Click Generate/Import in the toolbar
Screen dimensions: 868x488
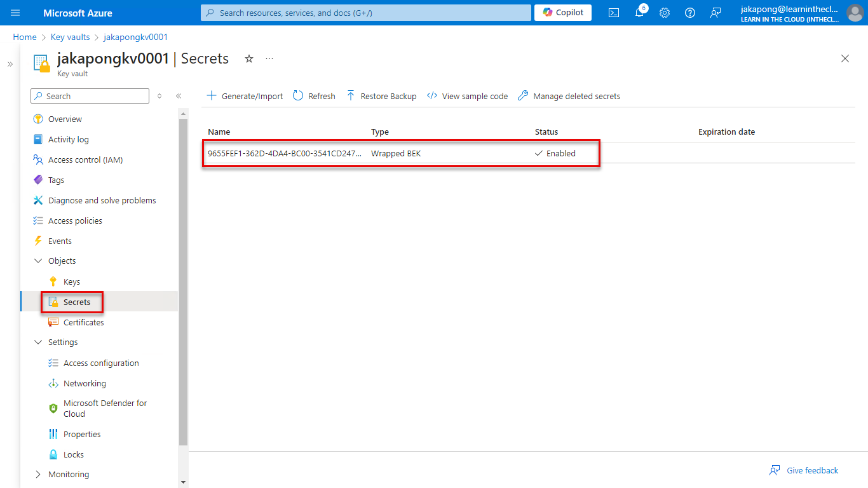[245, 96]
